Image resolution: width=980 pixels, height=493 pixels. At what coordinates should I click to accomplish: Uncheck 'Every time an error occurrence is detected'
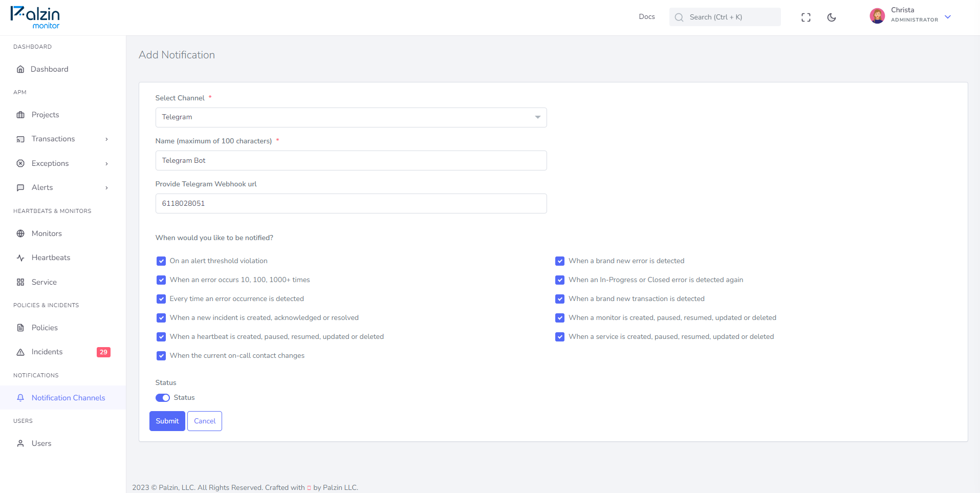point(161,299)
